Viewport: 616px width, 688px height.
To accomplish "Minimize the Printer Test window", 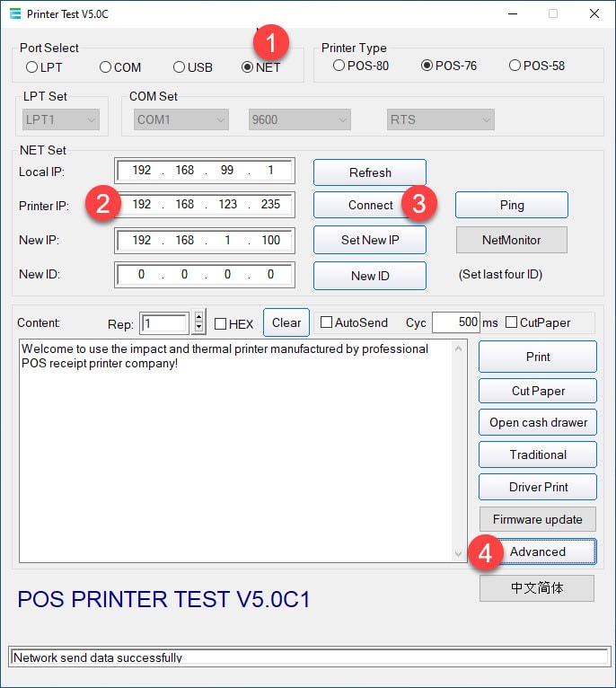I will pyautogui.click(x=513, y=14).
